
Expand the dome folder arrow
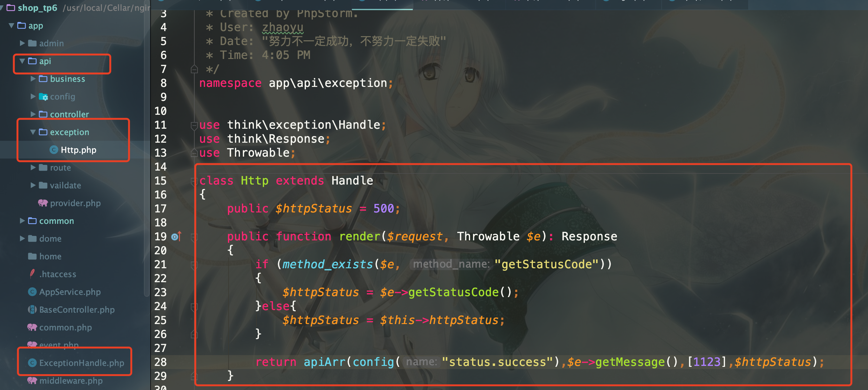click(22, 238)
